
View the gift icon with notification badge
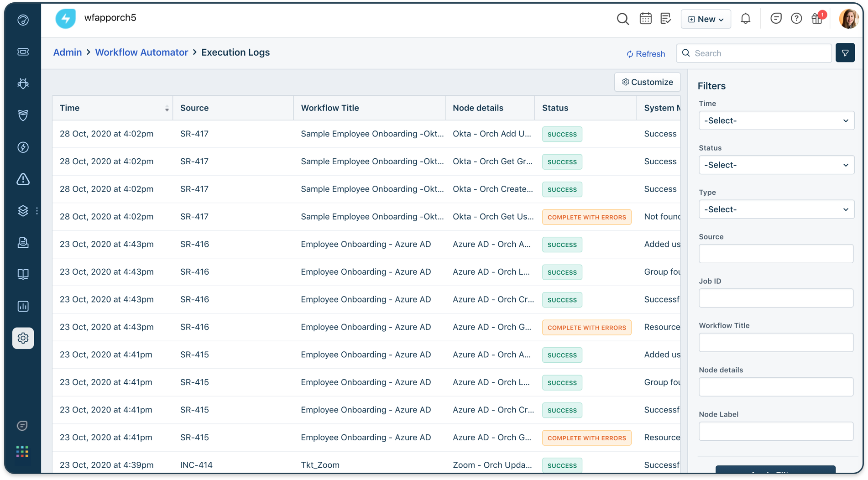(817, 19)
